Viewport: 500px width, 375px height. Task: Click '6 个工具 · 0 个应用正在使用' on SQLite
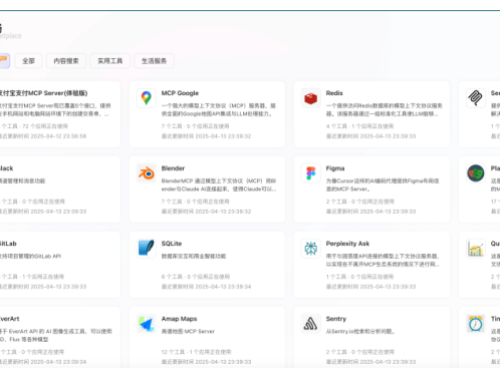click(195, 277)
